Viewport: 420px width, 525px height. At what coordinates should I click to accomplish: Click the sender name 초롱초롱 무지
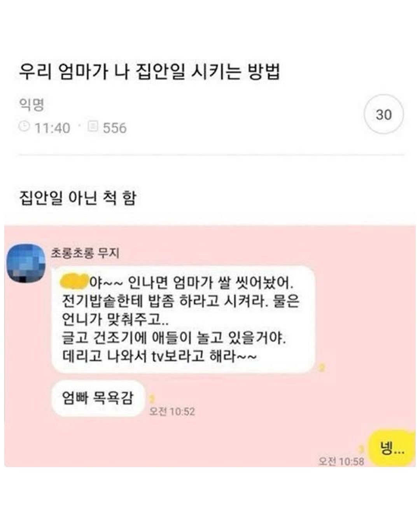[x=85, y=253]
